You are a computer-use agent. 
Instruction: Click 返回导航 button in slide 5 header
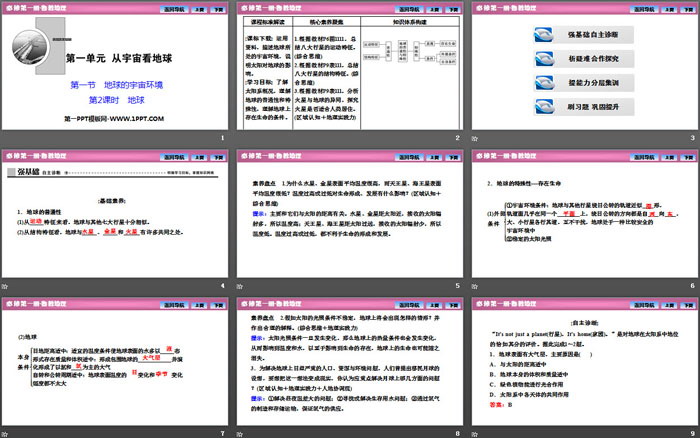coord(409,157)
